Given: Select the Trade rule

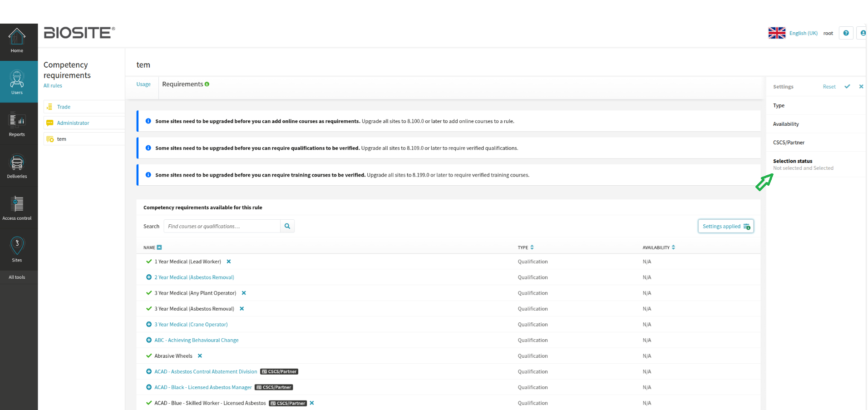Looking at the screenshot, I should tap(64, 107).
